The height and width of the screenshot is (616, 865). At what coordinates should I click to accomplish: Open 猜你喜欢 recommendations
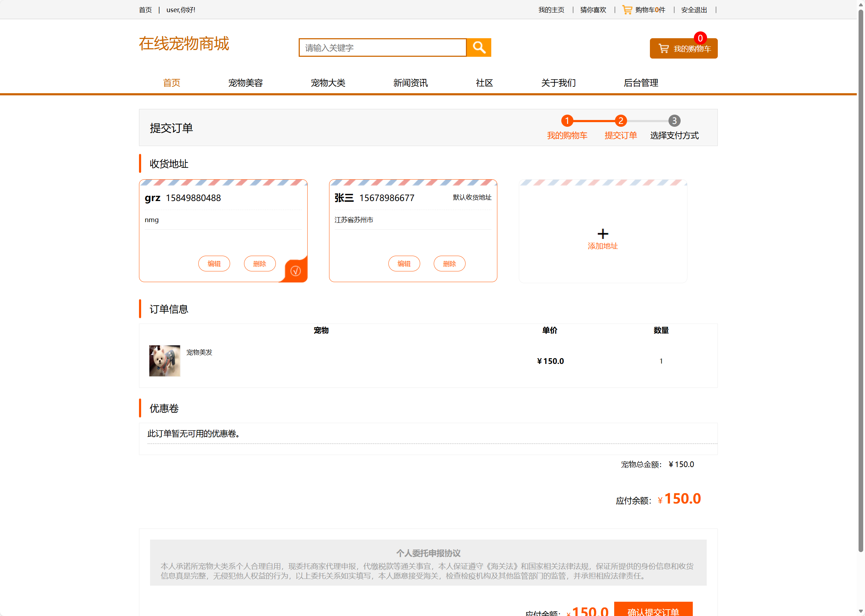592,10
